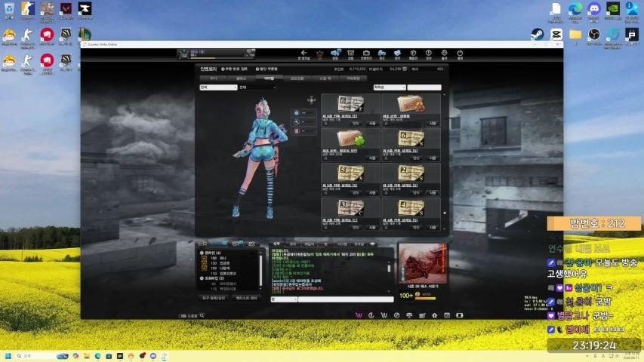Open the Recycle Bin on desktop
Image resolution: width=644 pixels, height=362 pixels.
tap(9, 11)
